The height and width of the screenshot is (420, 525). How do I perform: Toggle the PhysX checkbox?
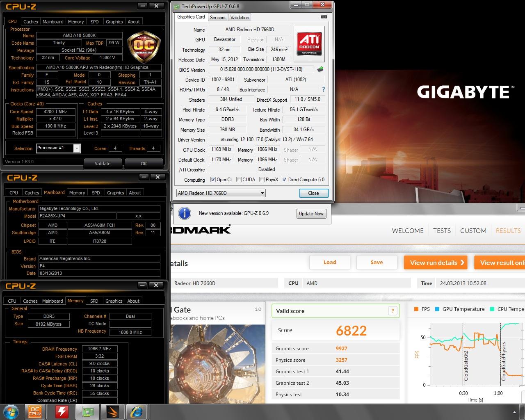click(x=262, y=180)
